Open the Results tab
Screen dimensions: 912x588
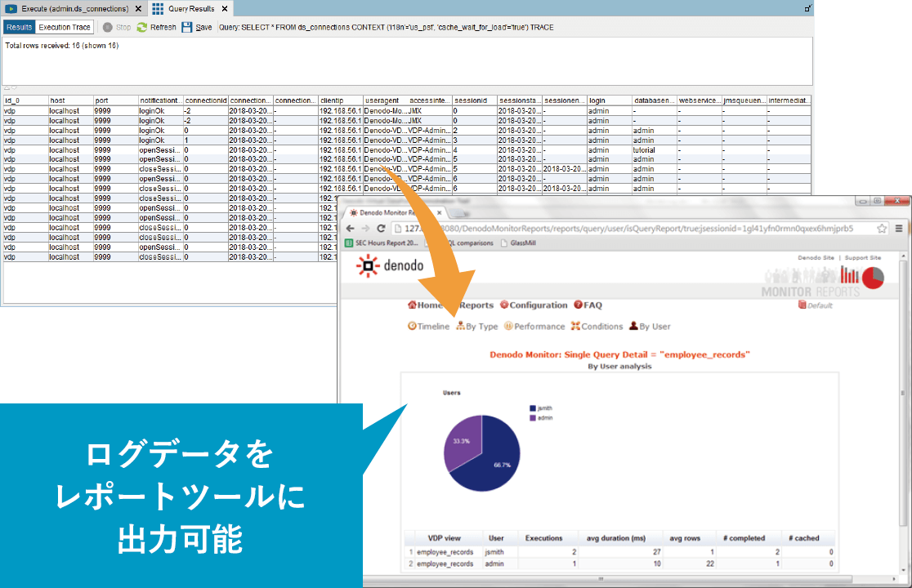pyautogui.click(x=19, y=27)
